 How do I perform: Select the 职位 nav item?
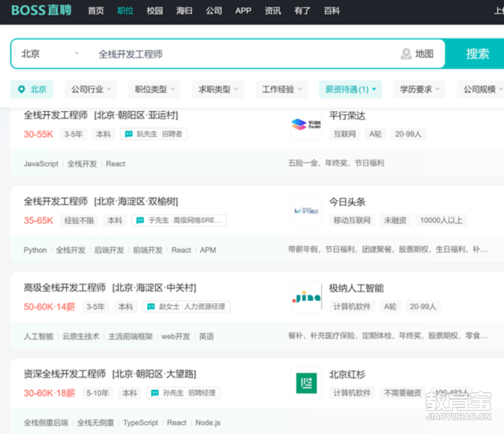pos(125,11)
